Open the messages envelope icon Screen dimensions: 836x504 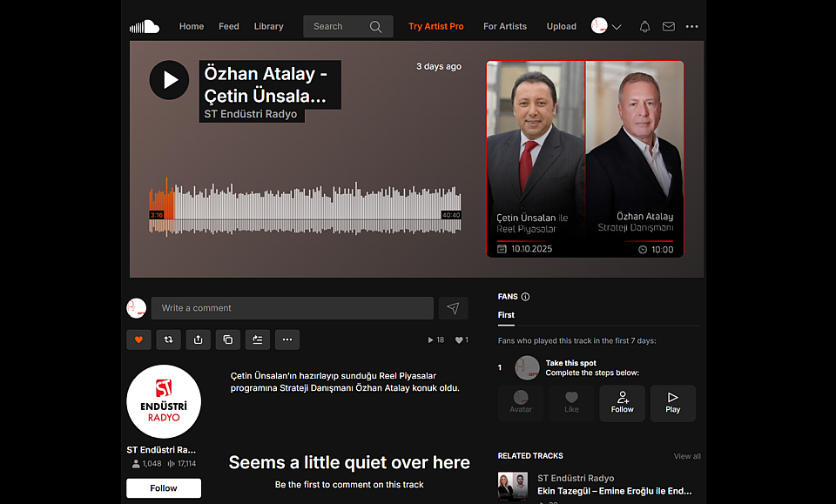[x=668, y=26]
